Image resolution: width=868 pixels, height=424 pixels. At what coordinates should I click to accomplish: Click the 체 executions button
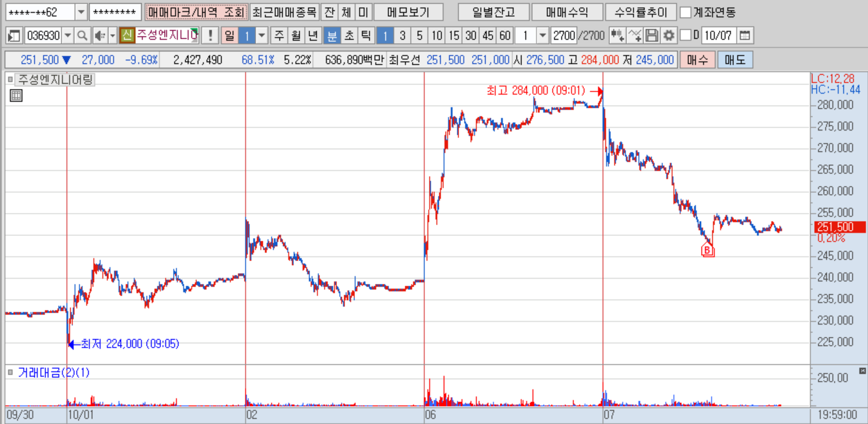[x=346, y=12]
